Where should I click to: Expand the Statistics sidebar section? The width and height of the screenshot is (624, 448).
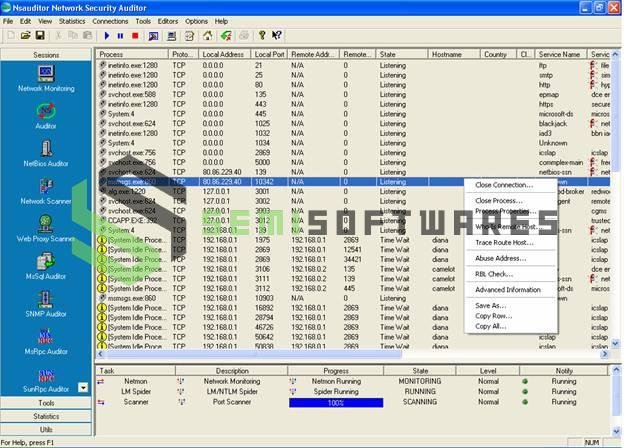(x=46, y=416)
